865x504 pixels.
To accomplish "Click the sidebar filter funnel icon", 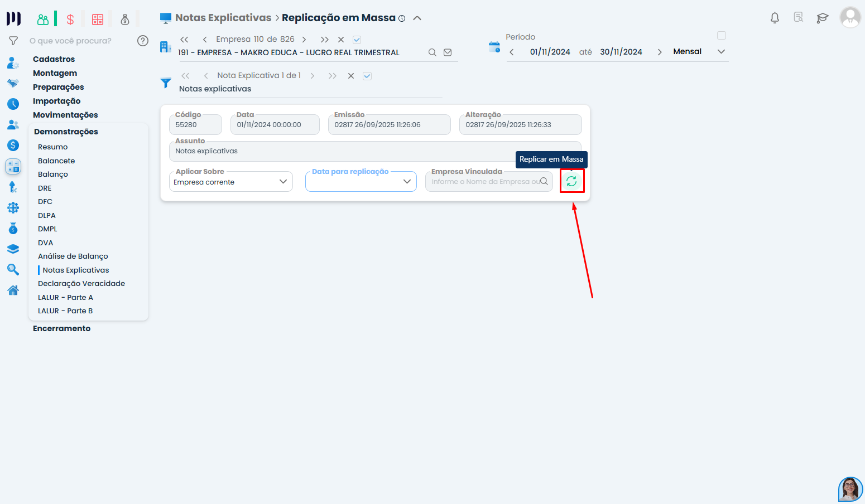I will pos(13,41).
